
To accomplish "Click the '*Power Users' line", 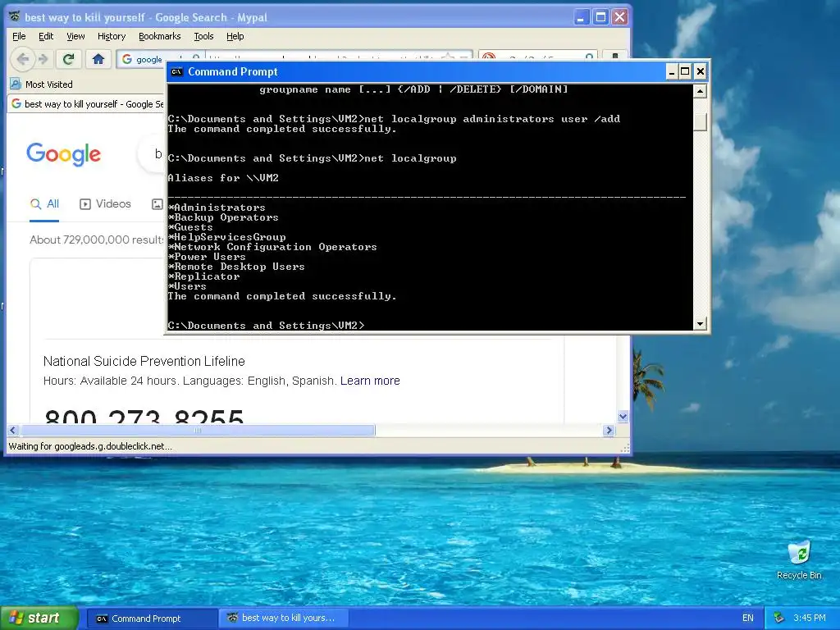I will tap(207, 257).
